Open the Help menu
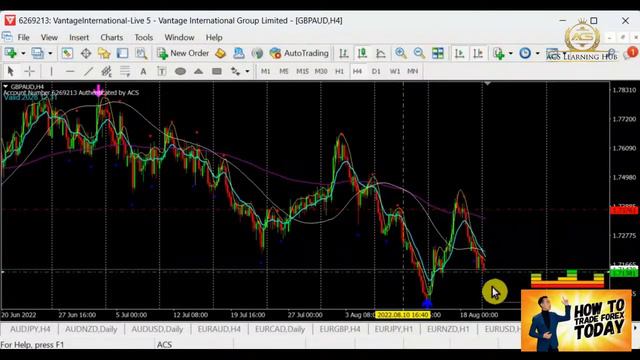 [x=214, y=38]
